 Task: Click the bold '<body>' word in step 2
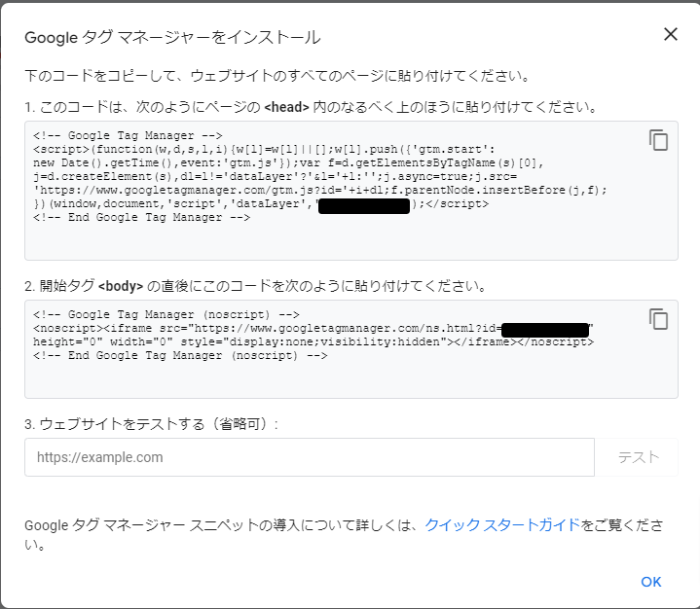pos(121,286)
